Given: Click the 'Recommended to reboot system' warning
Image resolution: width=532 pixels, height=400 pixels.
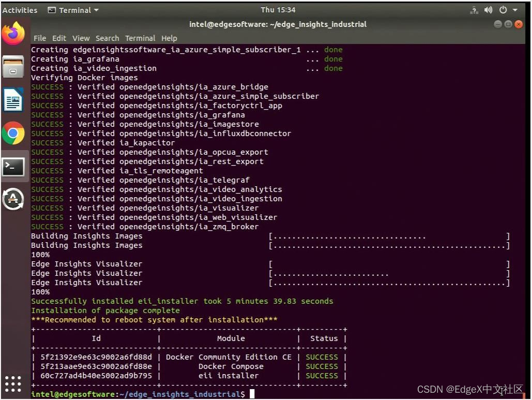Looking at the screenshot, I should (x=155, y=320).
